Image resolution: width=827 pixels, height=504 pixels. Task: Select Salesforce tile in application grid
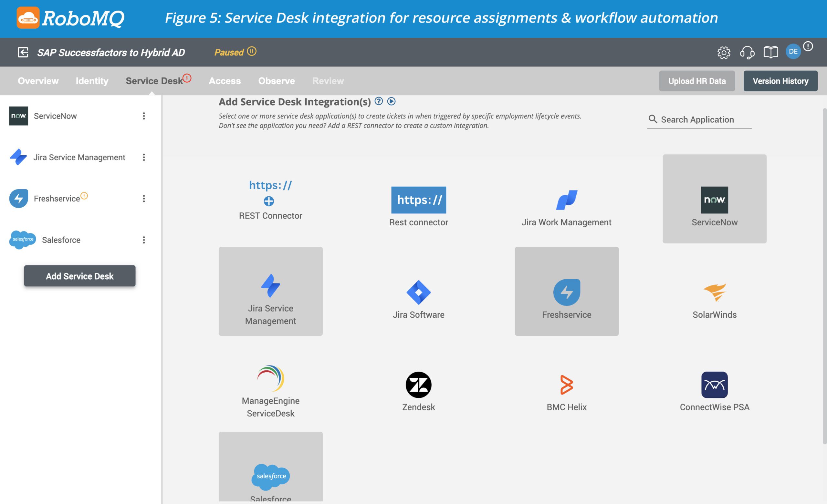pyautogui.click(x=270, y=467)
